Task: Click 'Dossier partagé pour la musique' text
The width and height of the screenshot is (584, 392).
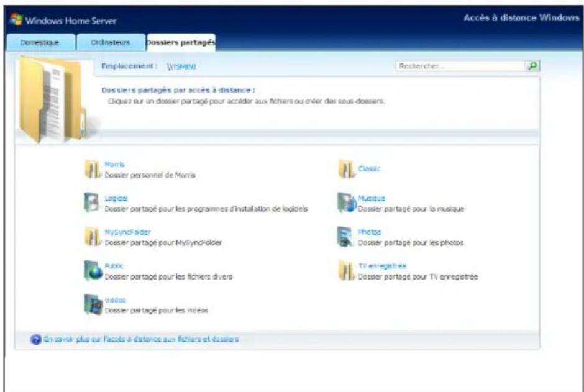Action: pyautogui.click(x=411, y=209)
